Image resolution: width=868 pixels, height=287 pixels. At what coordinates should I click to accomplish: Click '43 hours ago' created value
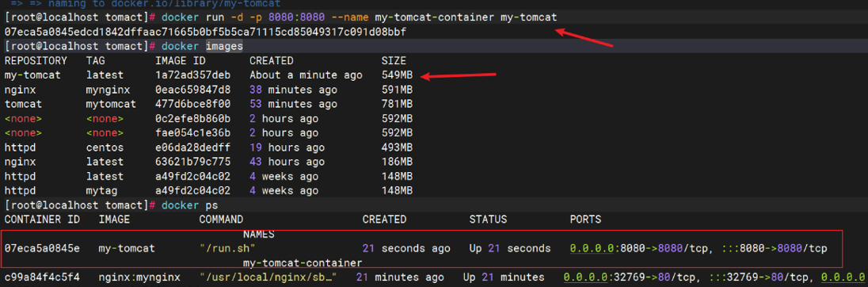tap(287, 163)
